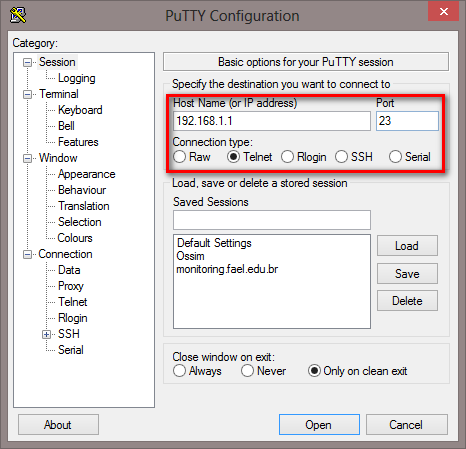Collapse the Connection category node
Screen dimensions: 466x449
coord(27,254)
